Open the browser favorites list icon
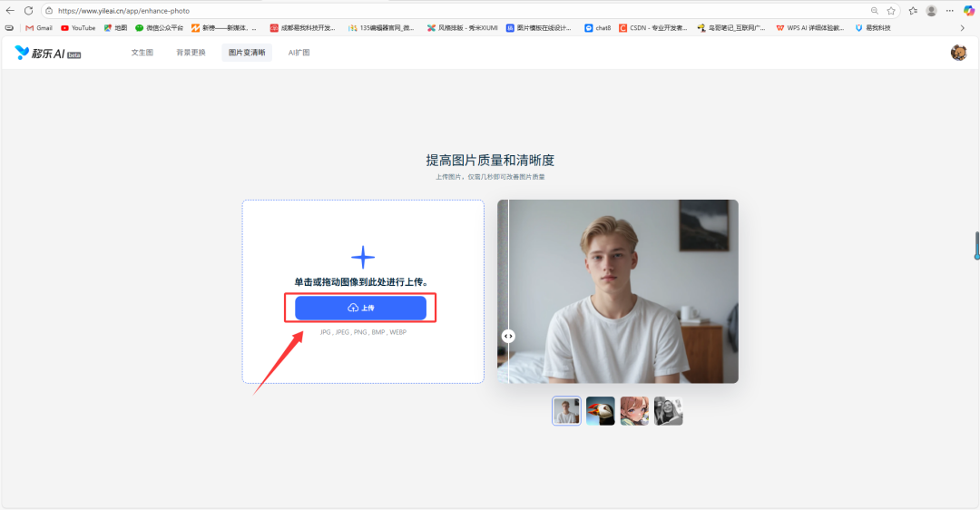This screenshot has height=510, width=980. pos(913,11)
